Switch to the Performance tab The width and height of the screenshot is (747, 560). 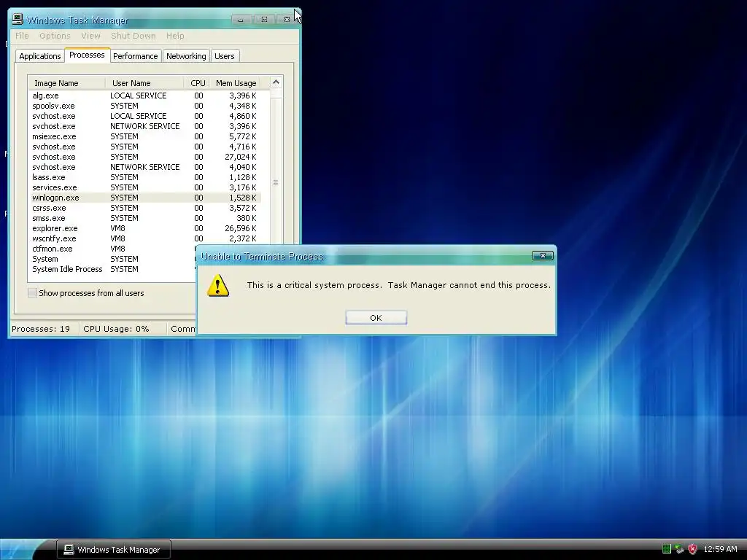coord(135,56)
